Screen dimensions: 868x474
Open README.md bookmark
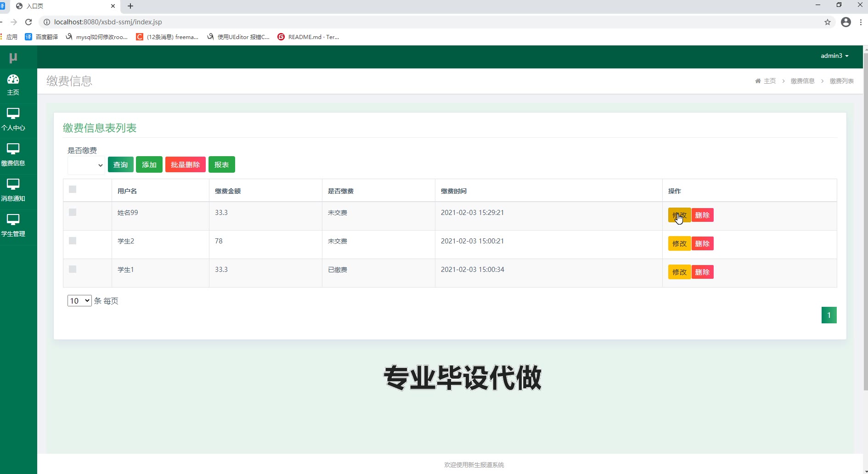[308, 37]
